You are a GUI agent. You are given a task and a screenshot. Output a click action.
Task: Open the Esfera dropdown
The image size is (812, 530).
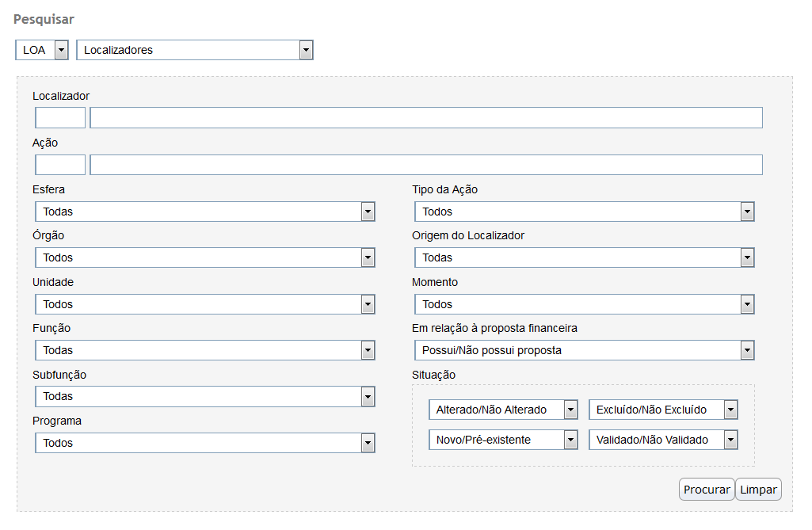pos(204,212)
